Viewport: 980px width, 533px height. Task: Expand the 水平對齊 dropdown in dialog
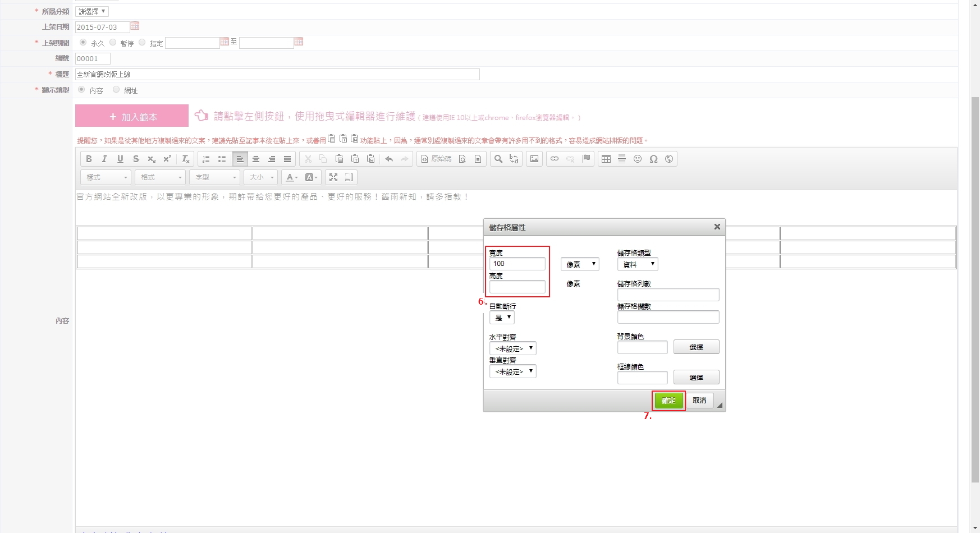[512, 348]
